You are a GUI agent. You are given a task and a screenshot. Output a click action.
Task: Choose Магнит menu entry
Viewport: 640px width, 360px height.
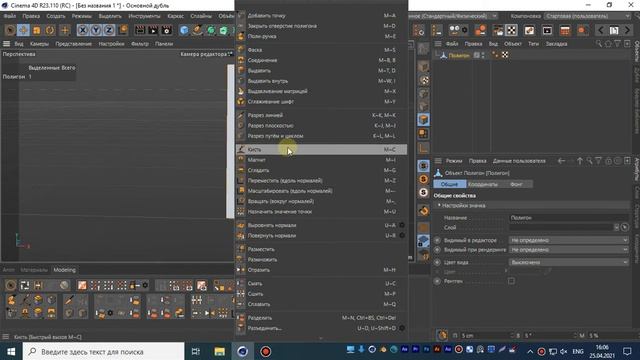(321, 160)
